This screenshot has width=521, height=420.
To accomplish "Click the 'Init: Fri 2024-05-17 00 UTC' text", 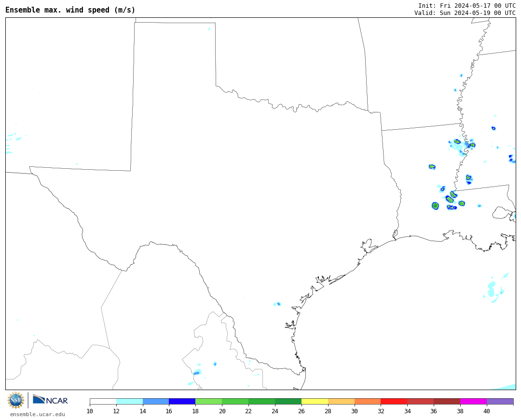I will click(467, 6).
